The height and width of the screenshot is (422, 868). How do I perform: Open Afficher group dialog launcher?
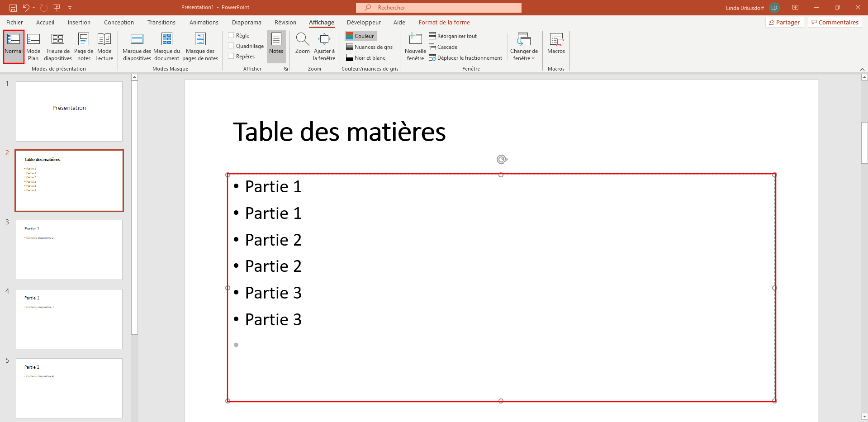click(x=286, y=69)
